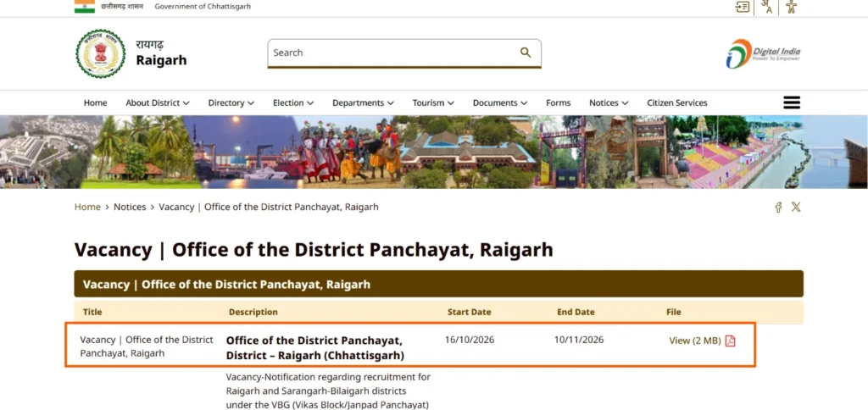Click the brown Vacancy table caption bar
Screen dimensions: 868x410
(x=438, y=284)
